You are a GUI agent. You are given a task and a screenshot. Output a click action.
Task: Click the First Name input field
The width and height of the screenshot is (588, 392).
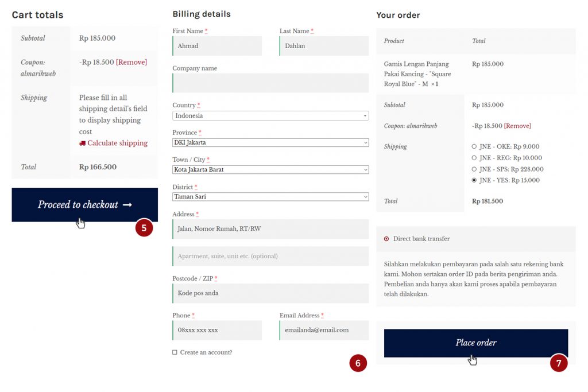[217, 46]
